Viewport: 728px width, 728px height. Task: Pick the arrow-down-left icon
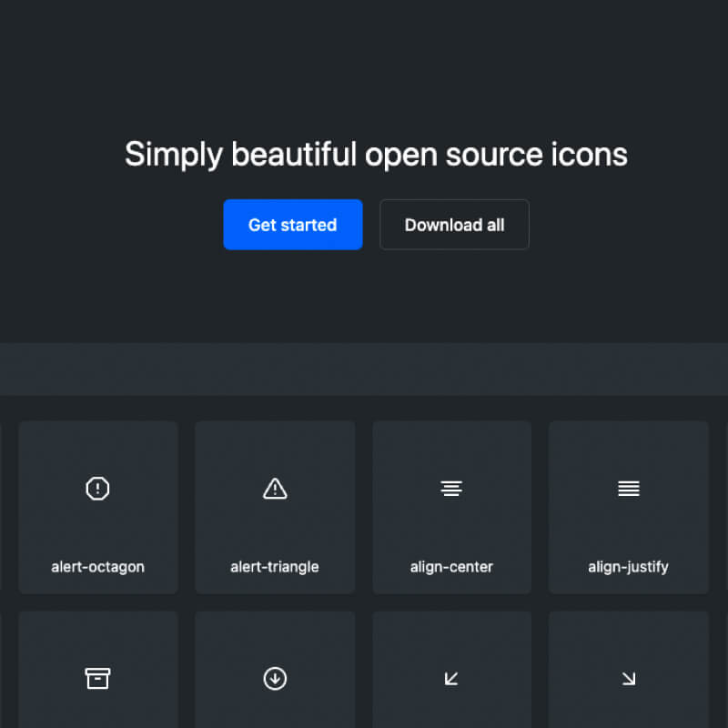[x=451, y=679]
